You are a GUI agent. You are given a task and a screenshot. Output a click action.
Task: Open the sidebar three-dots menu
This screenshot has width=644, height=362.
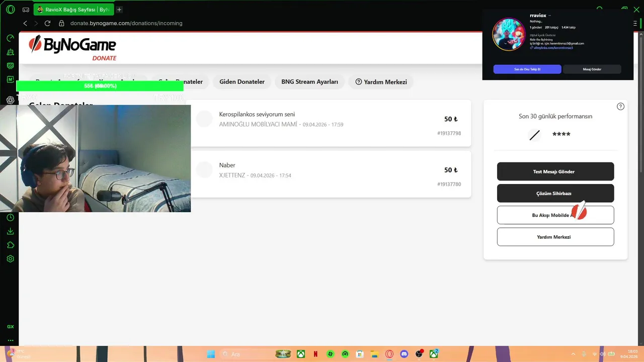coord(10,340)
